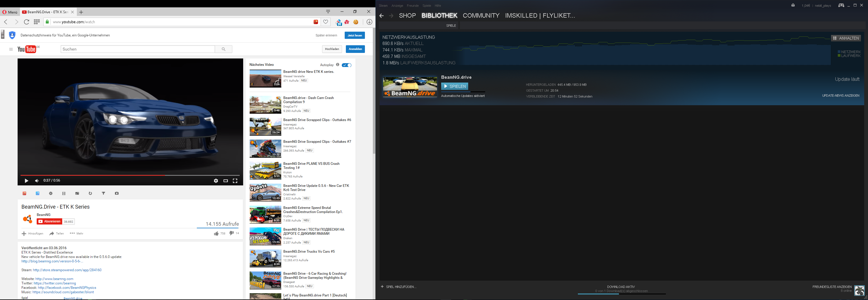868x300 pixels.
Task: Mute the video player volume
Action: coord(37,180)
